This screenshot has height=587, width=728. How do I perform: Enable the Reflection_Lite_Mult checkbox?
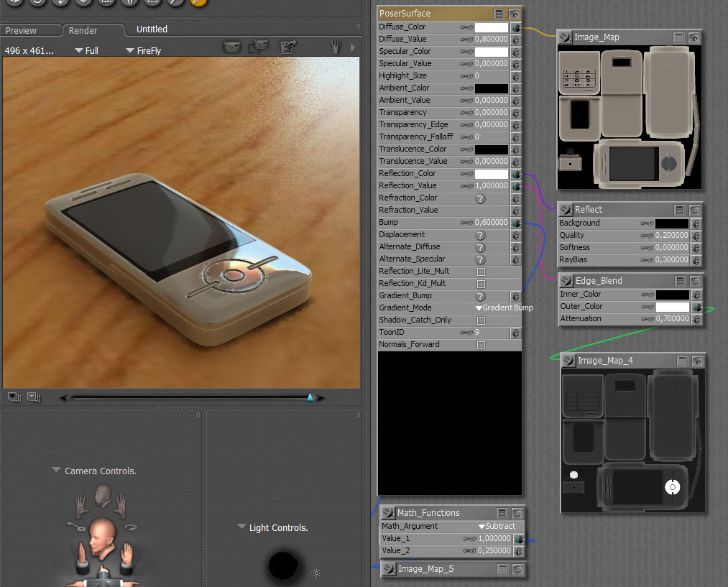(x=481, y=272)
